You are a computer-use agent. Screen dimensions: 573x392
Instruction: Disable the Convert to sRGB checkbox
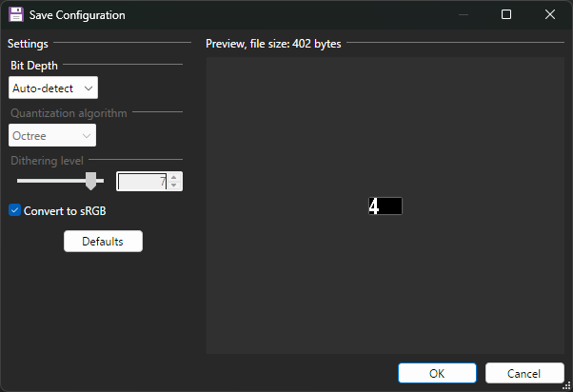14,210
